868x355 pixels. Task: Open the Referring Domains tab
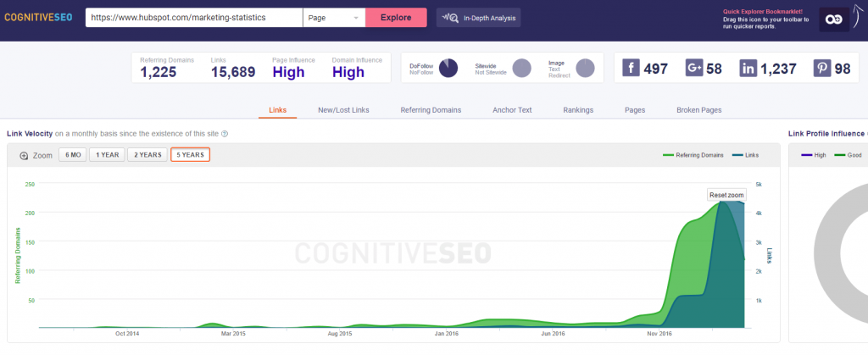point(431,110)
